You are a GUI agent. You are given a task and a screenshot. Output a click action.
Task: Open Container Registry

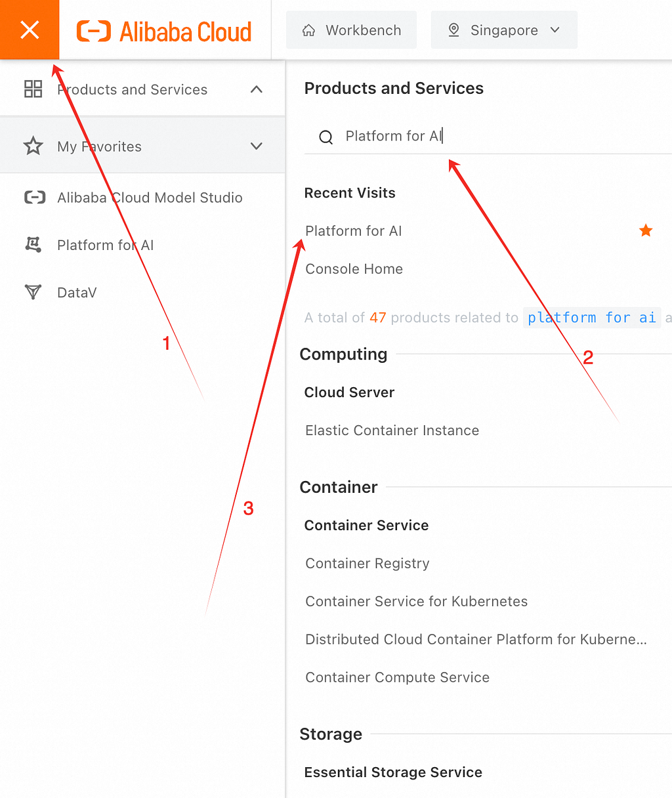click(367, 563)
